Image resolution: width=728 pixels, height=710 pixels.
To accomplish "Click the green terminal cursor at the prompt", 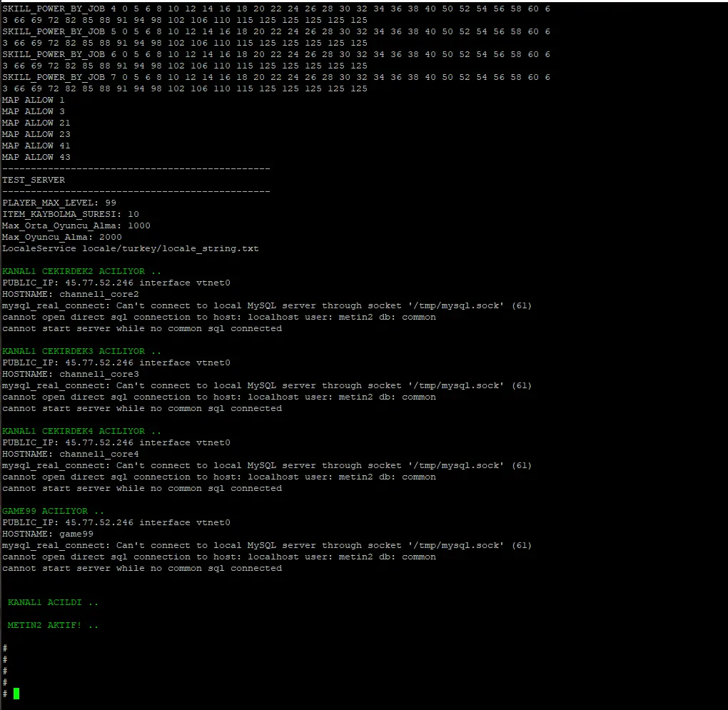I will coord(16,694).
